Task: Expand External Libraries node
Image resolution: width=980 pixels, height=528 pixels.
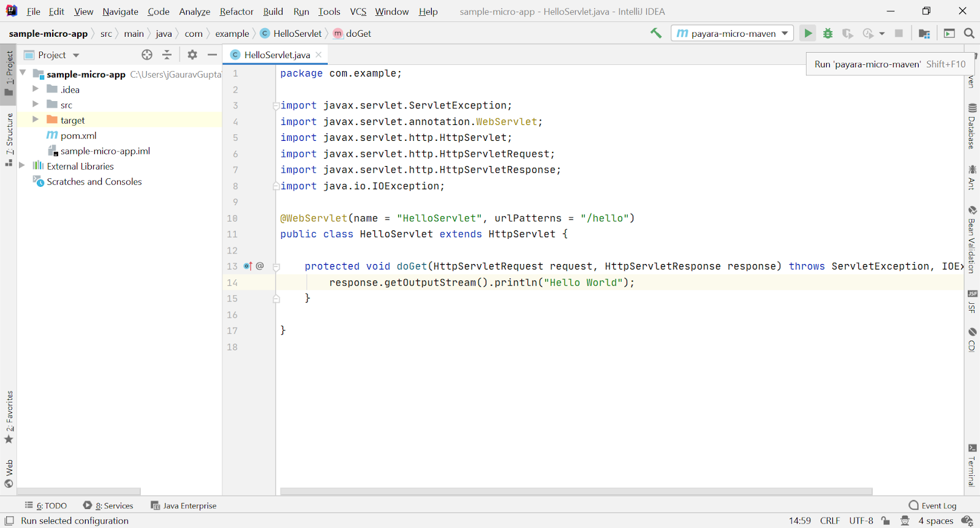Action: click(22, 165)
